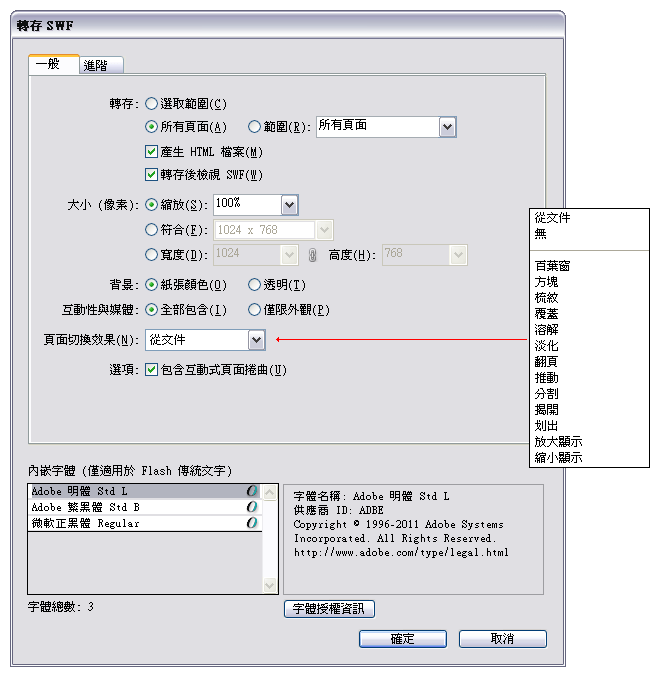Toggle 轉存後檢視 SWF checkbox
This screenshot has width=660, height=677.
click(151, 174)
